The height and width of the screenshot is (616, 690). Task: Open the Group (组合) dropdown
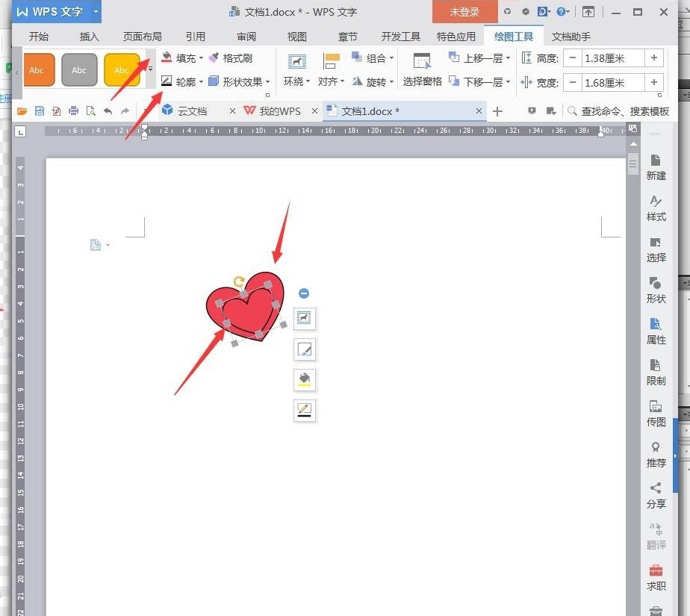point(373,57)
